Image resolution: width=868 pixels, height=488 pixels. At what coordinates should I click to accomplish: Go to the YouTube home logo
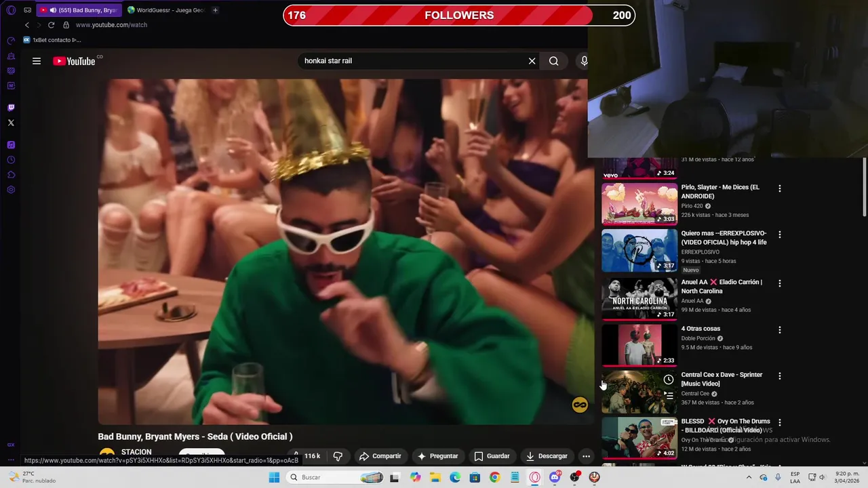pos(74,61)
